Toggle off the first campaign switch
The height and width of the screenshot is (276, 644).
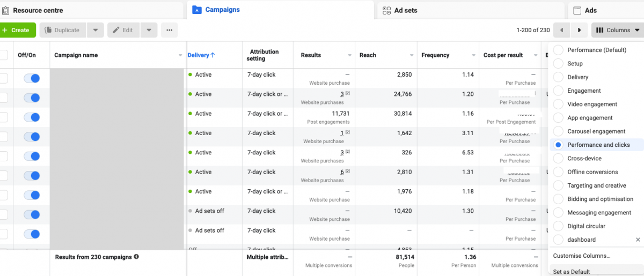point(32,78)
